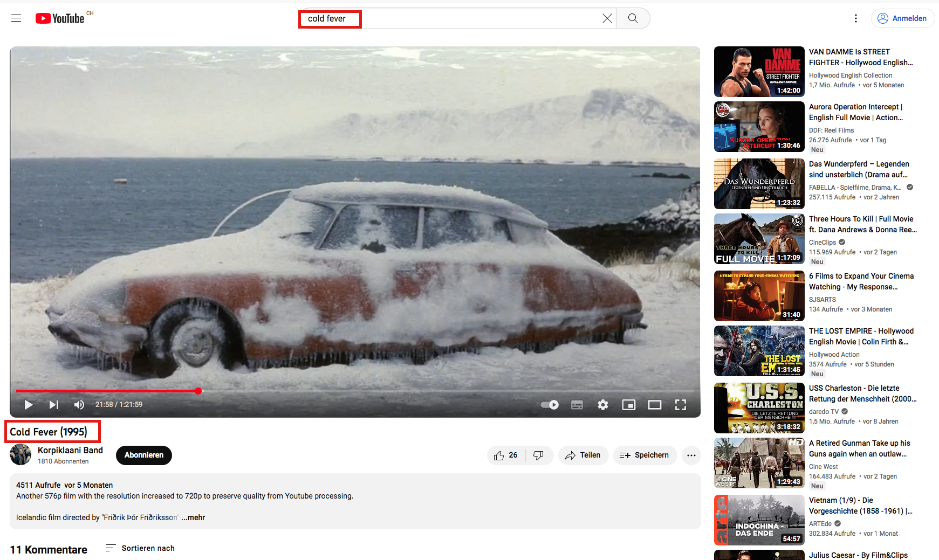939x560 pixels.
Task: Open the Sortieren nach comment sorting
Action: tap(140, 548)
